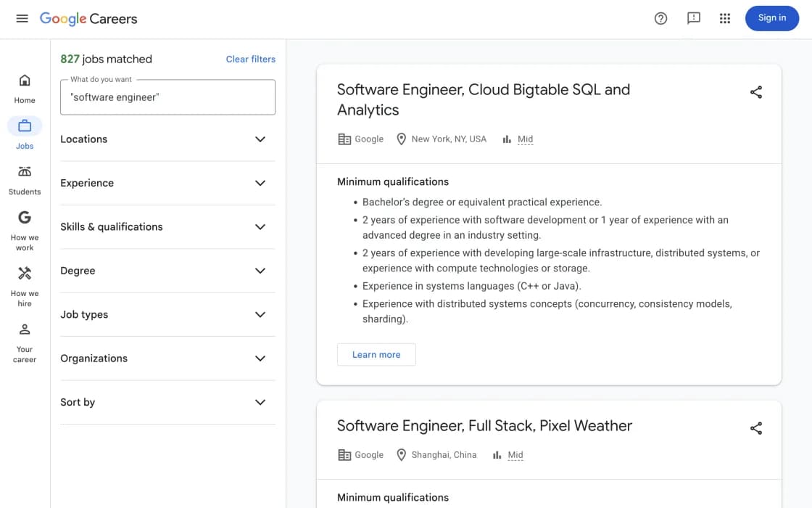
Task: Click location pin beside New York, NY, USA
Action: [401, 139]
